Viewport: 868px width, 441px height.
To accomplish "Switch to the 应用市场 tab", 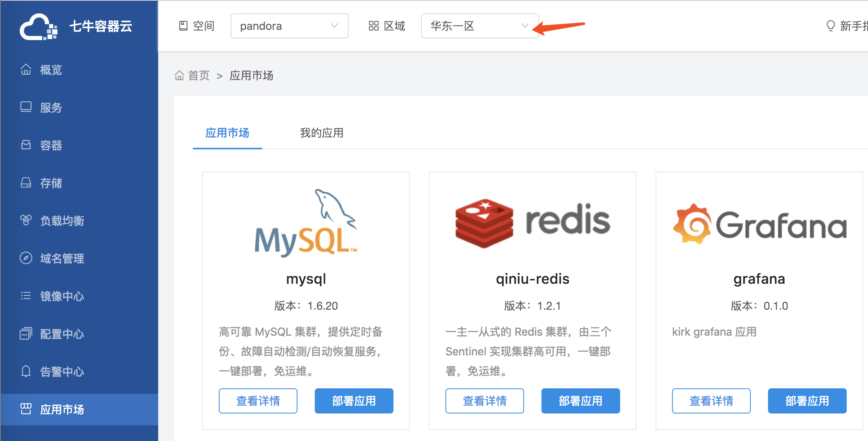I will click(227, 133).
